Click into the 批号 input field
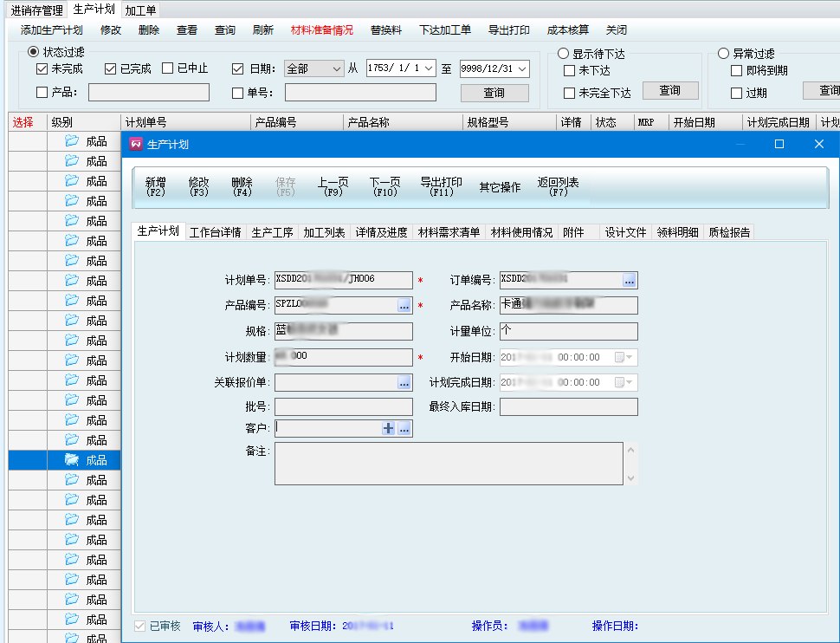This screenshot has width=840, height=643. [x=344, y=406]
